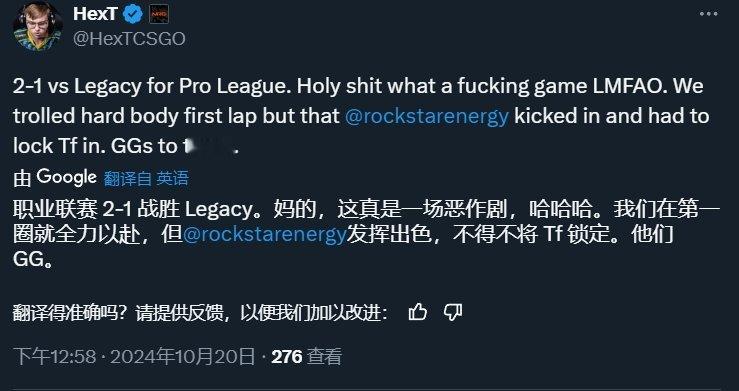Viewport: 739px width, 391px height.
Task: Click the Google logo under the tweet
Action: 66,177
